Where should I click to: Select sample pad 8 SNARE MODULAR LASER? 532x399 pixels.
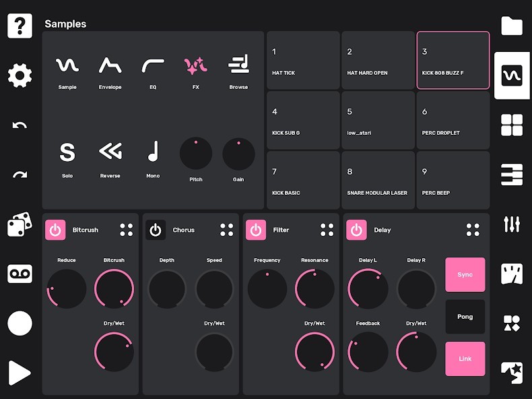click(378, 181)
